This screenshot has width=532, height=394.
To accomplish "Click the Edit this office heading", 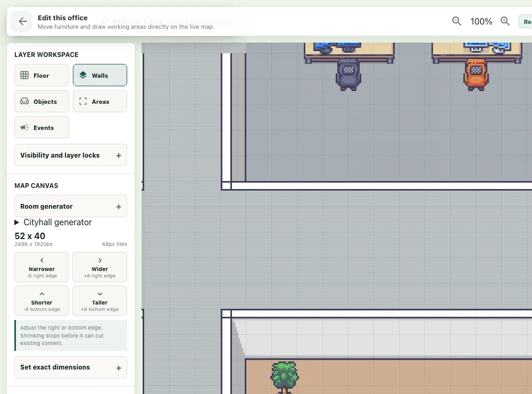I will (63, 18).
